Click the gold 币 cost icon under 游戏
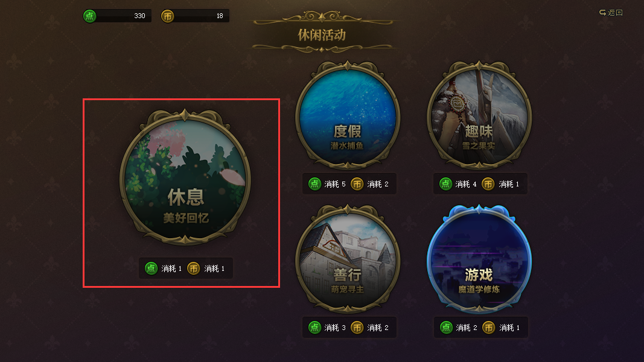The width and height of the screenshot is (644, 362). click(488, 328)
